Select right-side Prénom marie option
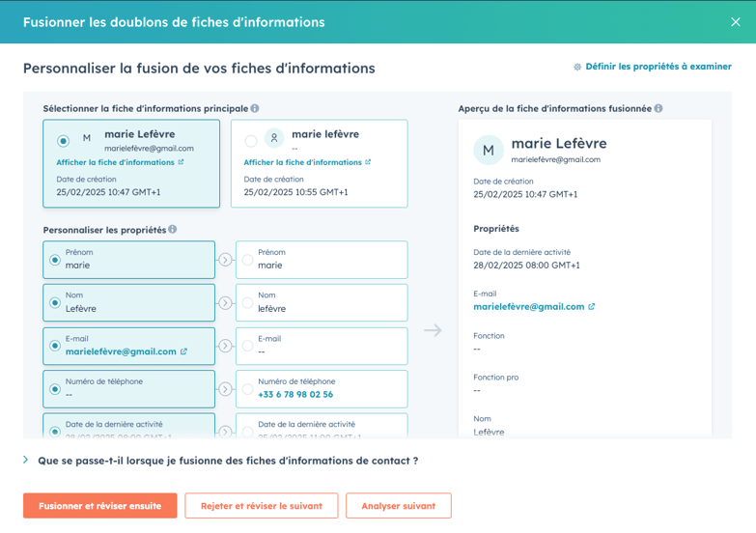The height and width of the screenshot is (533, 756). tap(248, 260)
